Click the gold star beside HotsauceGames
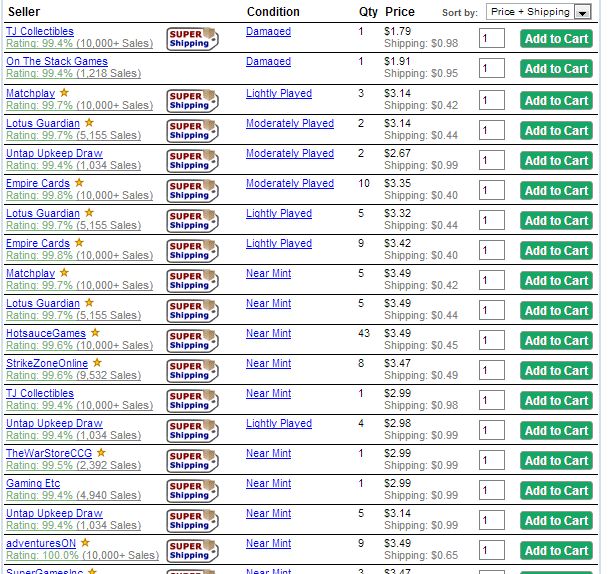 [x=95, y=333]
